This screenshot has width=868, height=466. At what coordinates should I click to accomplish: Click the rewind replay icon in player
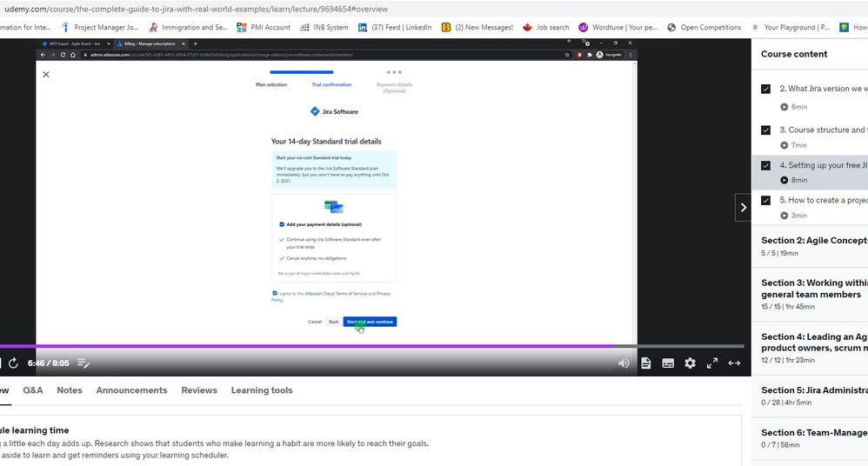[13, 363]
